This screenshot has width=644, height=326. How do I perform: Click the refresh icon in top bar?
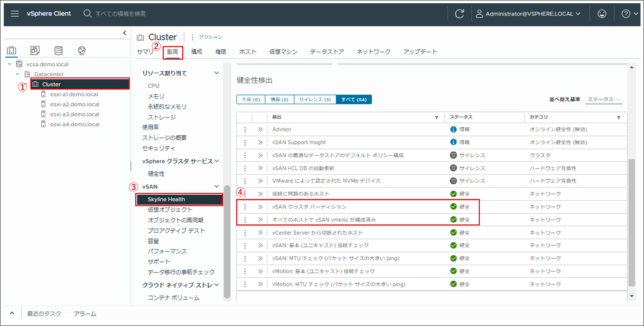click(459, 14)
